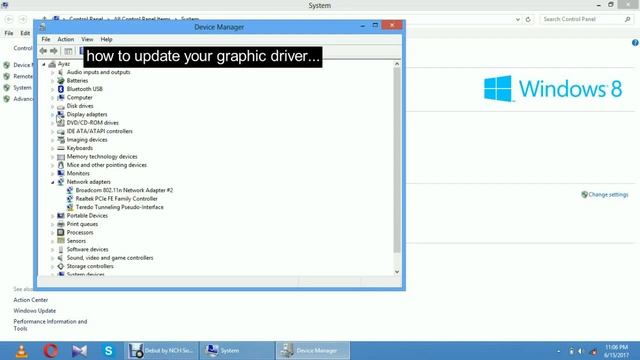Open the View menu in Device Manager
The width and height of the screenshot is (640, 360).
pyautogui.click(x=87, y=39)
